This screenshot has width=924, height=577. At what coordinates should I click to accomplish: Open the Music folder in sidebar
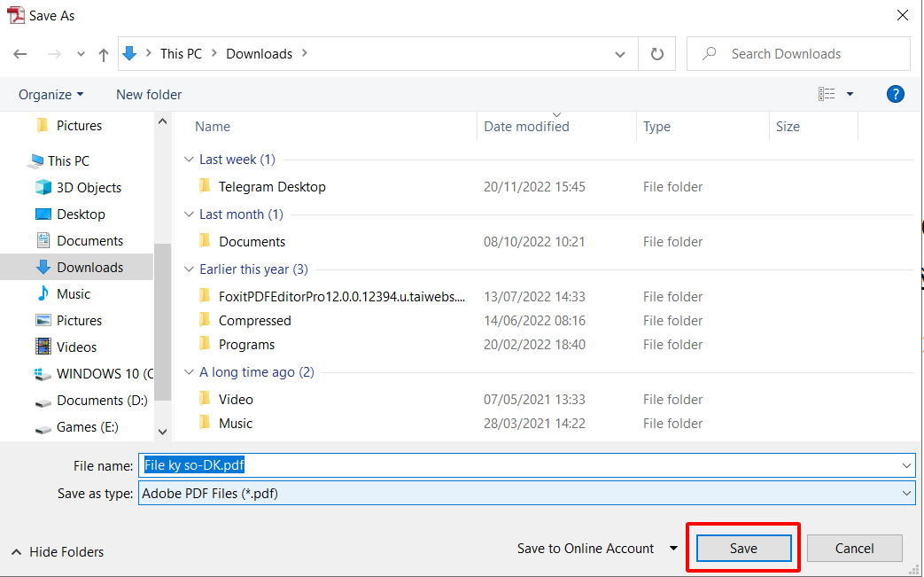pyautogui.click(x=74, y=293)
